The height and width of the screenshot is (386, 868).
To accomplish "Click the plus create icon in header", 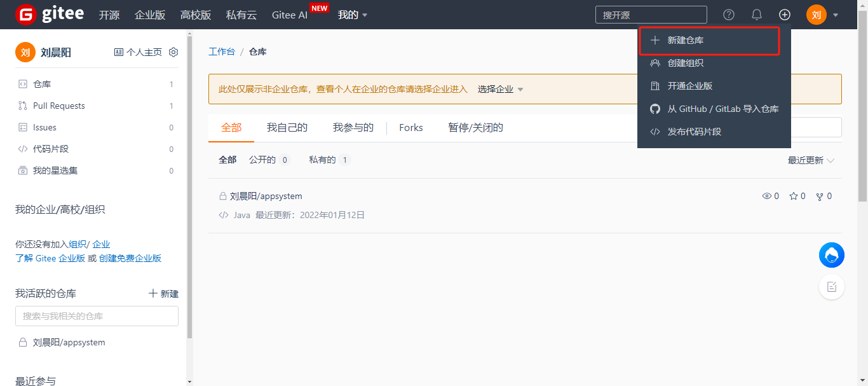I will pyautogui.click(x=785, y=15).
